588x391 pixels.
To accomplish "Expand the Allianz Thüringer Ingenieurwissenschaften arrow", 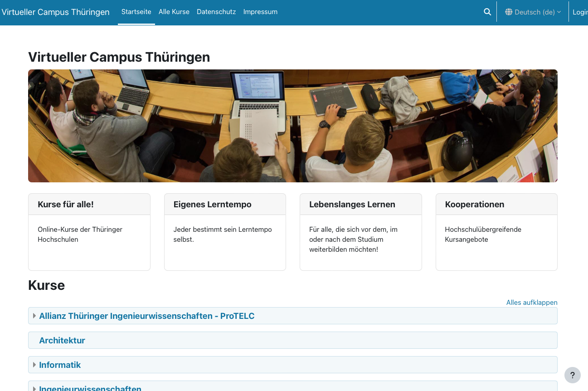I will 34,316.
